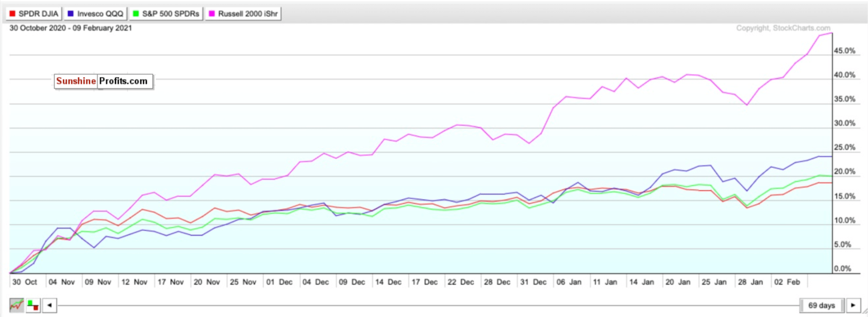Click the right arrow scroll button
The width and height of the screenshot is (868, 317).
853,305
